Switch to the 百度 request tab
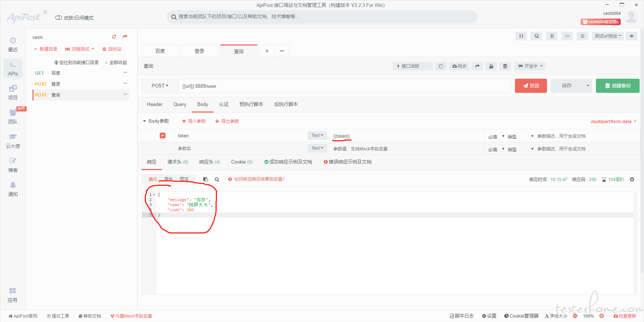644x322 pixels. point(160,51)
